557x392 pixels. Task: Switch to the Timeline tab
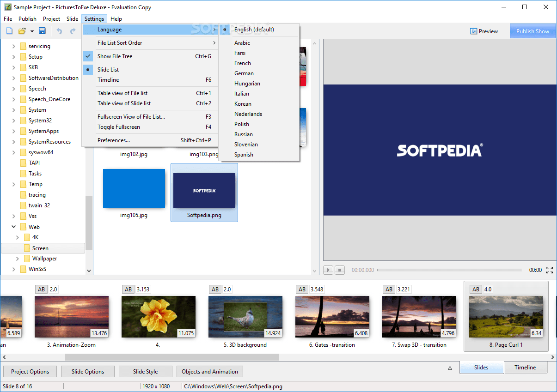[x=525, y=368]
